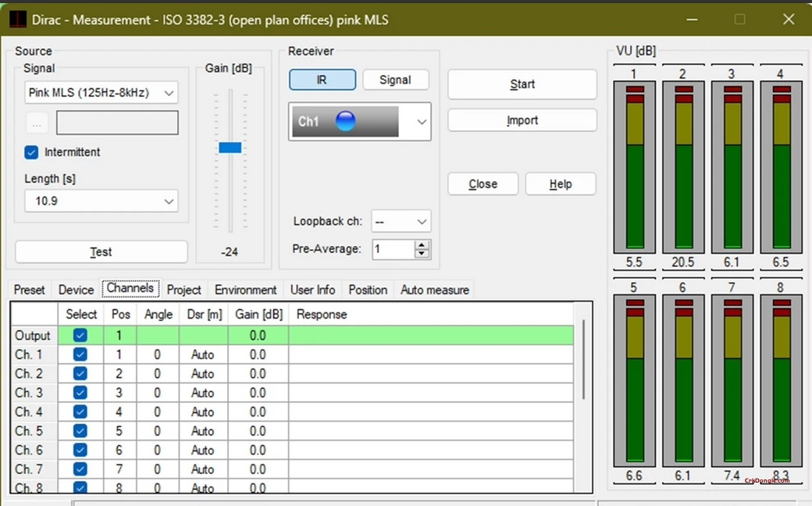Uncheck the Output row Select checkbox
812x506 pixels.
[x=80, y=335]
